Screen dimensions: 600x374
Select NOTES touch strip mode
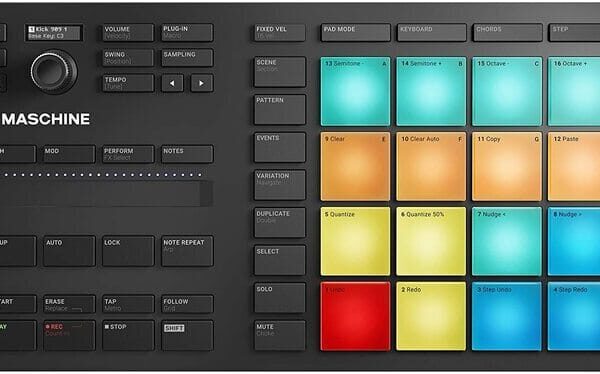[x=187, y=154]
